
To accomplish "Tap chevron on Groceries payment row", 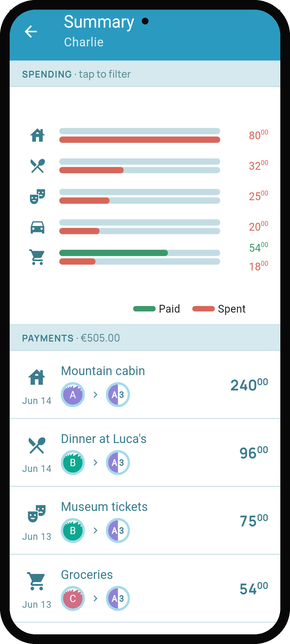I will (x=95, y=598).
